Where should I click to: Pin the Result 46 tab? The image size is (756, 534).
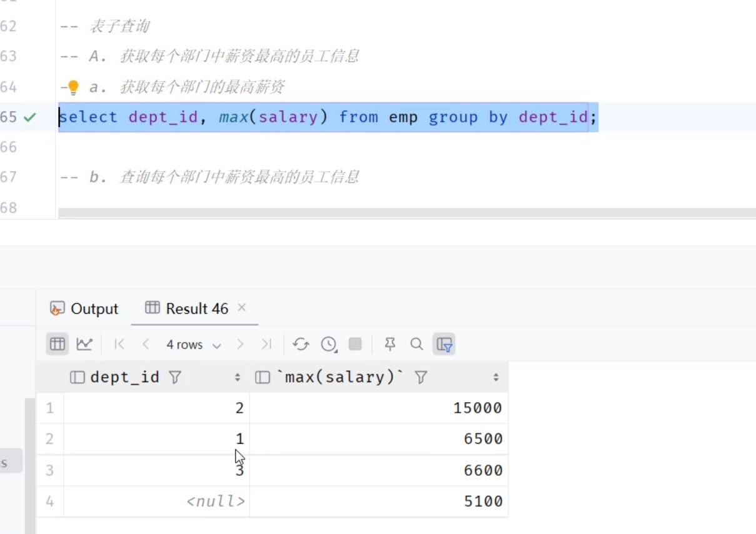(390, 344)
